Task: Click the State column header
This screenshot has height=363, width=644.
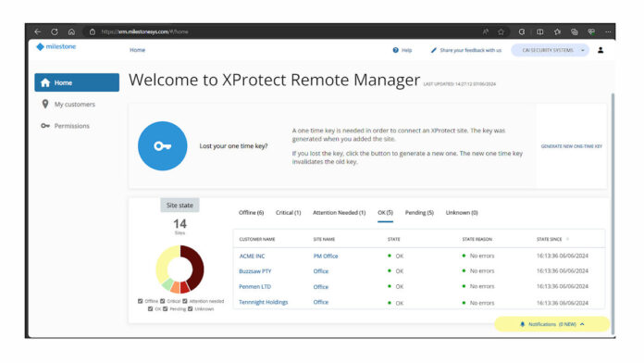Action: (x=393, y=239)
